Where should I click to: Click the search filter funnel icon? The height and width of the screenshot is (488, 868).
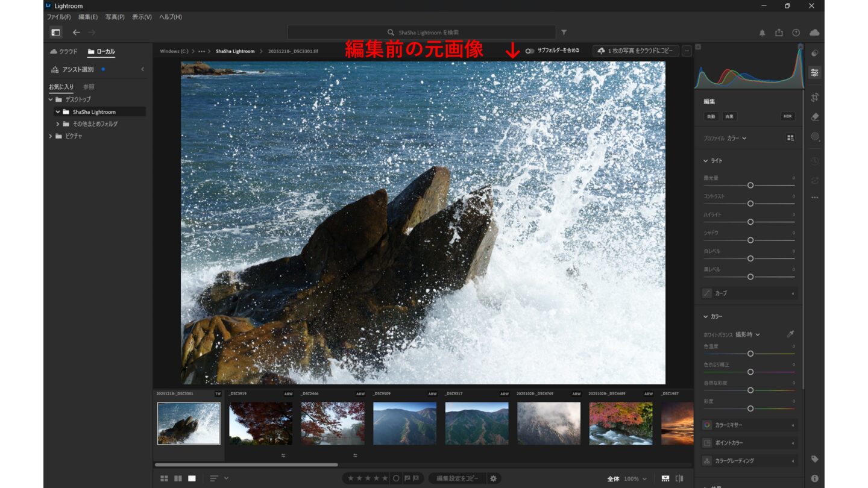[x=564, y=33]
